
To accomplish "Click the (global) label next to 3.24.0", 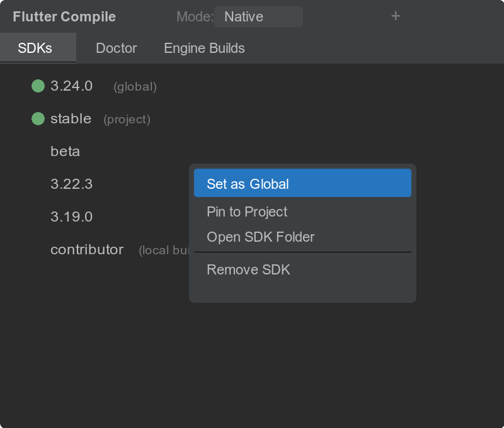I will point(134,87).
